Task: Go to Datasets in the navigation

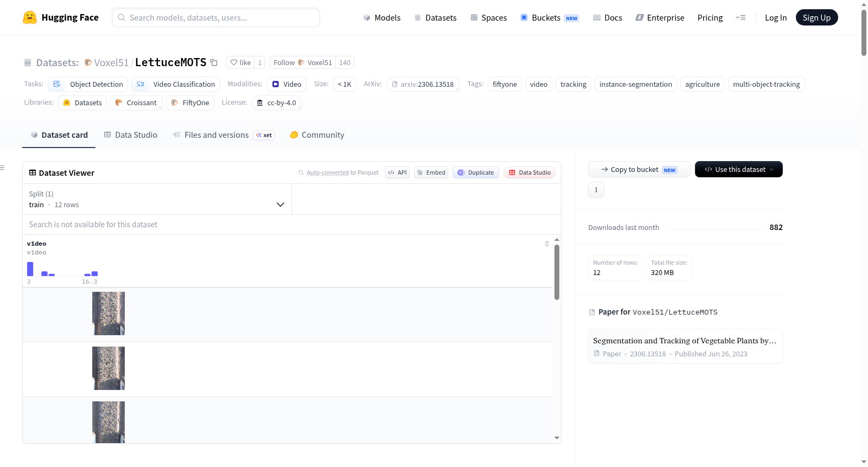Action: 435,17
